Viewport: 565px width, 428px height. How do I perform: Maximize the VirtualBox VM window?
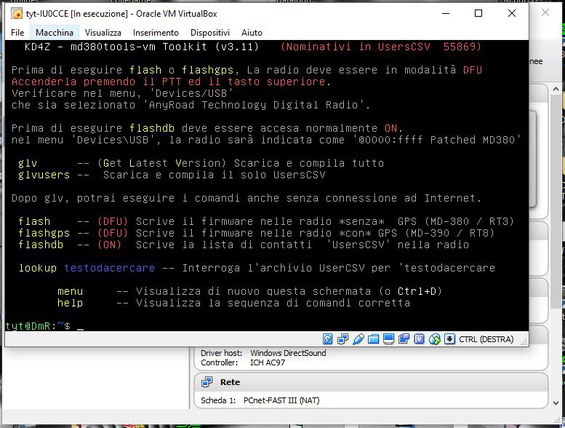tap(478, 13)
